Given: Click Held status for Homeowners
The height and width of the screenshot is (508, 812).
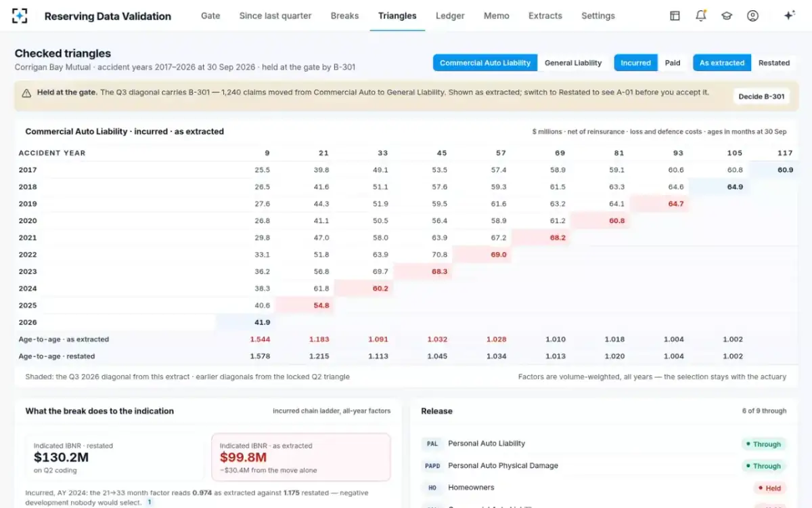Looking at the screenshot, I should point(769,488).
